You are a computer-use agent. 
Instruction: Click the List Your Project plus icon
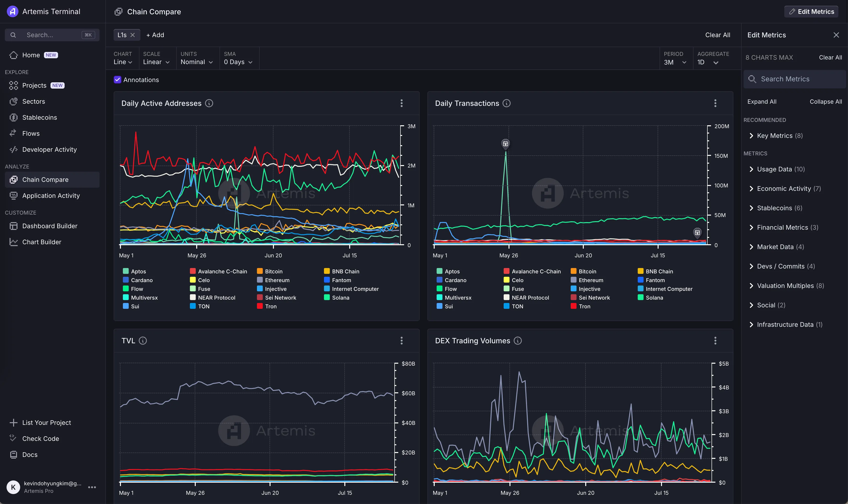14,423
